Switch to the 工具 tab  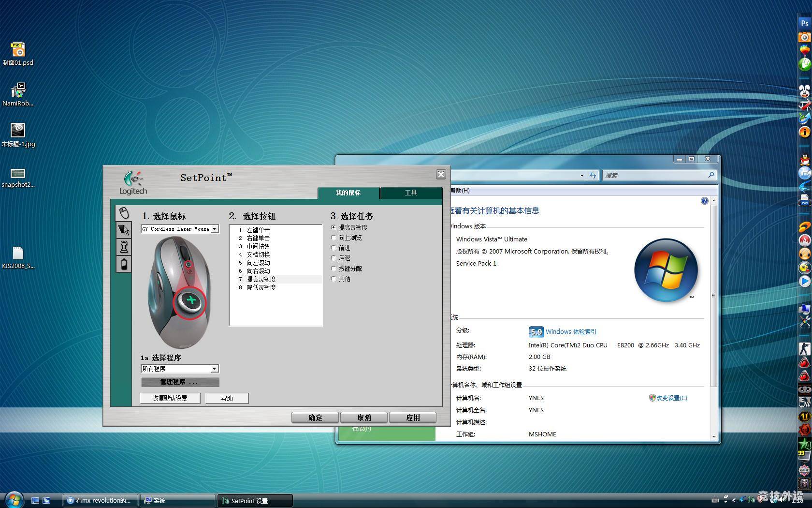[411, 193]
